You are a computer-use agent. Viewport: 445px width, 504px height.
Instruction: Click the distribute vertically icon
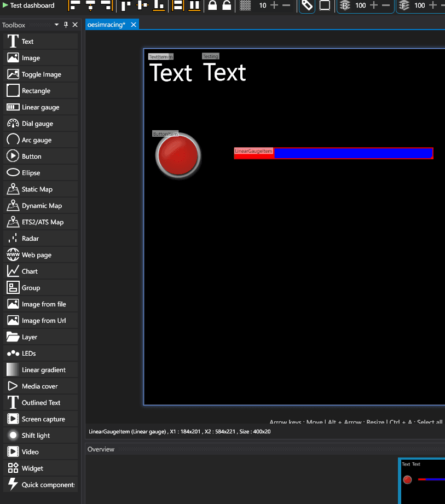(x=194, y=5)
